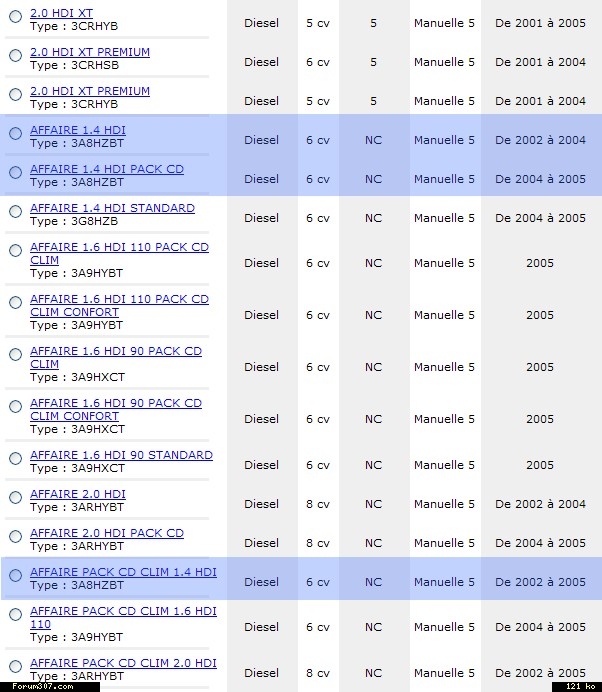Viewport: 602px width, 692px height.
Task: Pick radio button for AFFAIRE 1.6 HDI 110 PACK CD CLIM CONFORT
Action: (15, 302)
